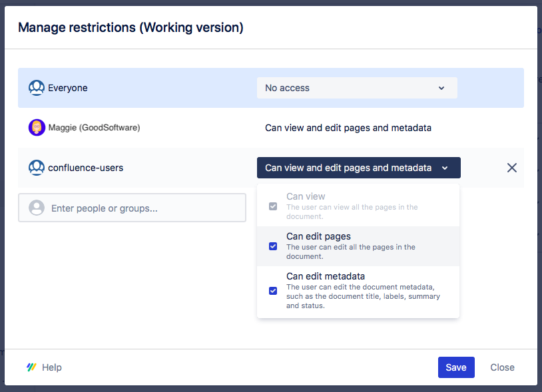Open the Help link
This screenshot has width=542, height=392.
(x=52, y=367)
